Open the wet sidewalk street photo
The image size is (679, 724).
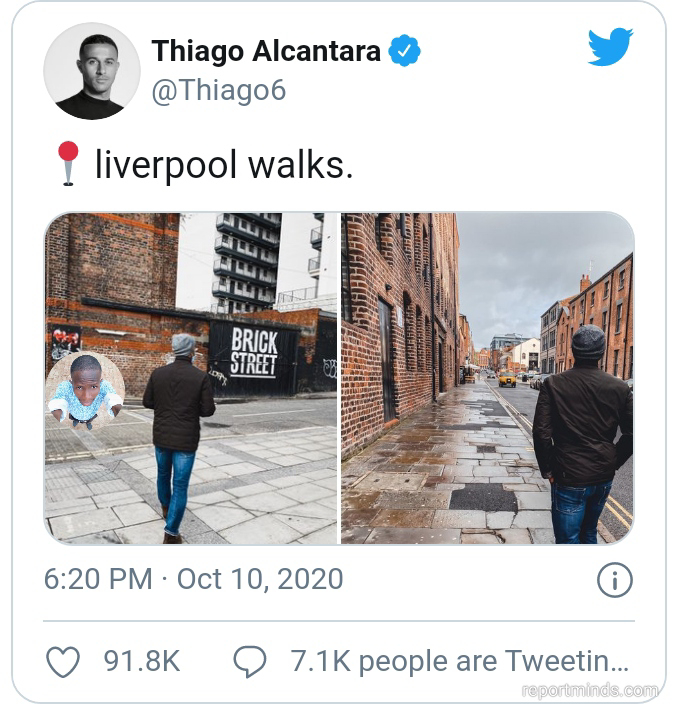tap(487, 378)
